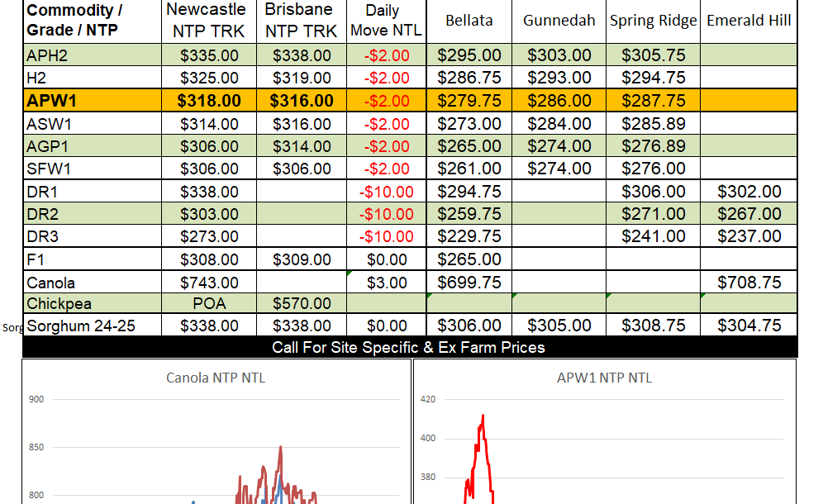Click the Call For Site Specific & Ex Farm Prices banner

[x=408, y=347]
